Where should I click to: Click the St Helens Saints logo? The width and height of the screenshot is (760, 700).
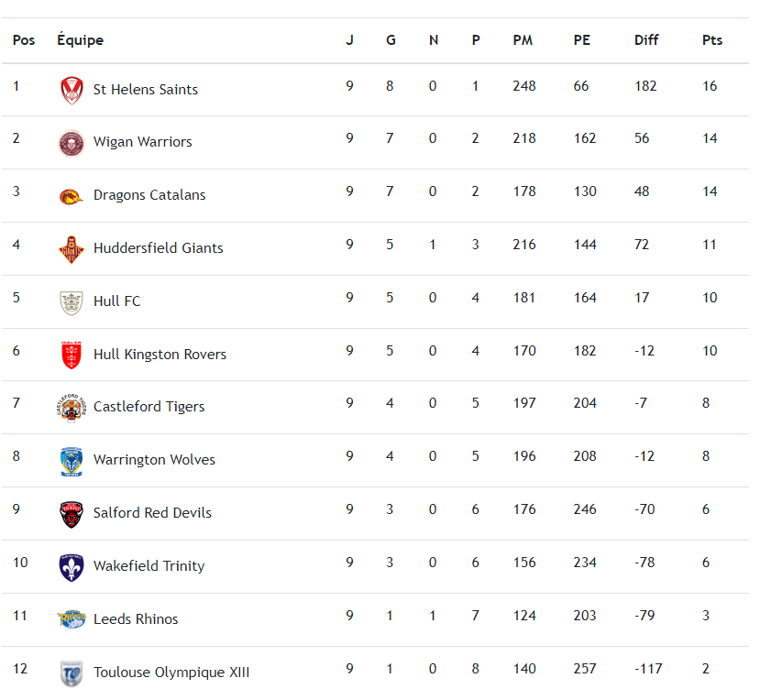point(72,90)
